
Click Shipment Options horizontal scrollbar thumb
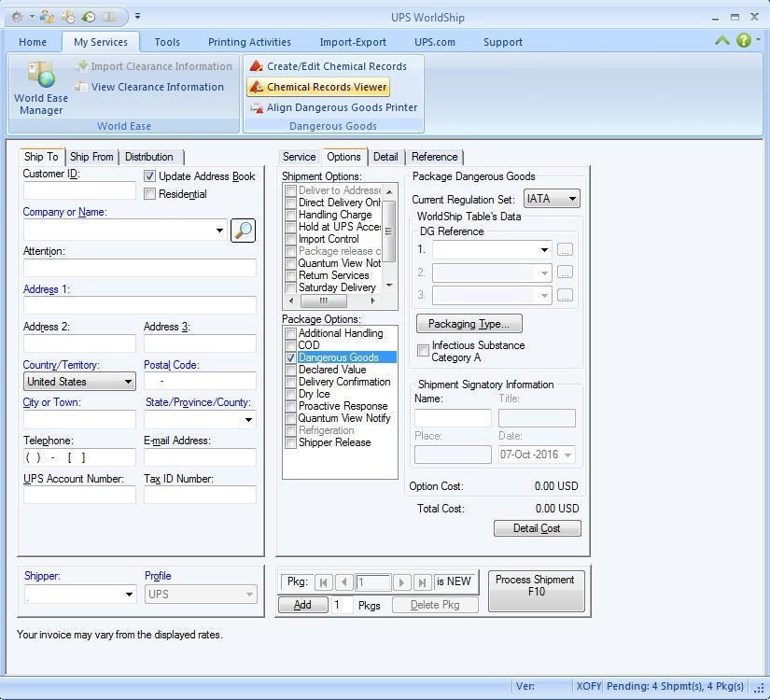click(323, 301)
